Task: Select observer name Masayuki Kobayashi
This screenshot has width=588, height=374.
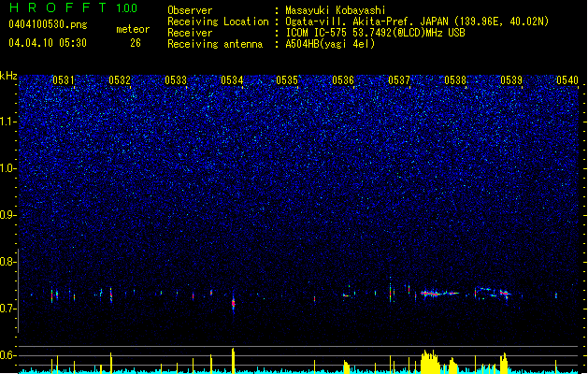Action: pos(336,10)
